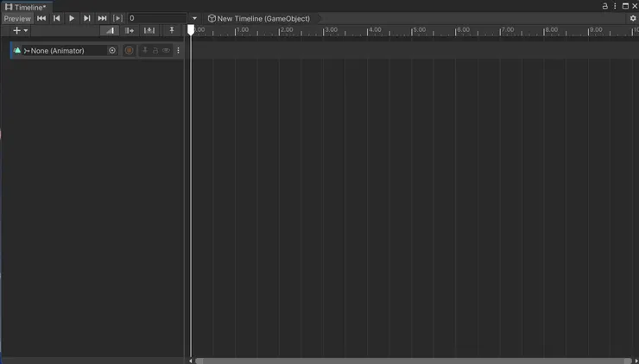
Task: Select the Ripple edit mode icon
Action: [x=130, y=30]
